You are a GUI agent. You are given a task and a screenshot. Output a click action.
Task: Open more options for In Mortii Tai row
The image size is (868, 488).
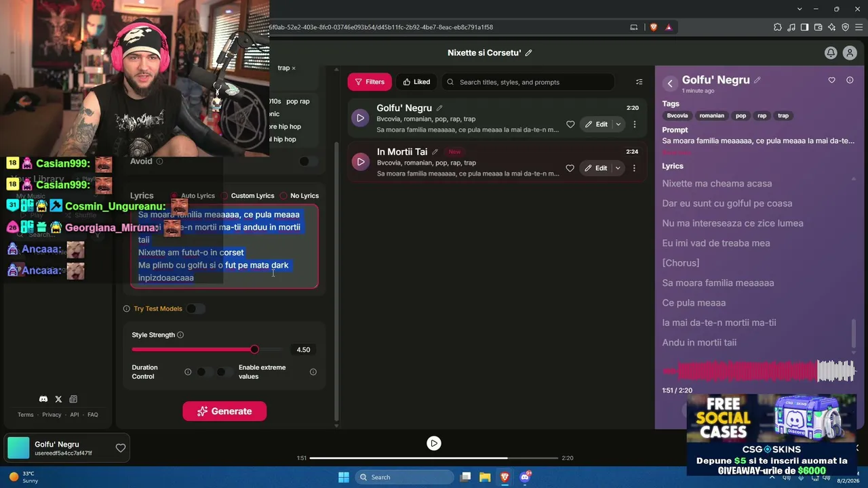click(x=635, y=168)
